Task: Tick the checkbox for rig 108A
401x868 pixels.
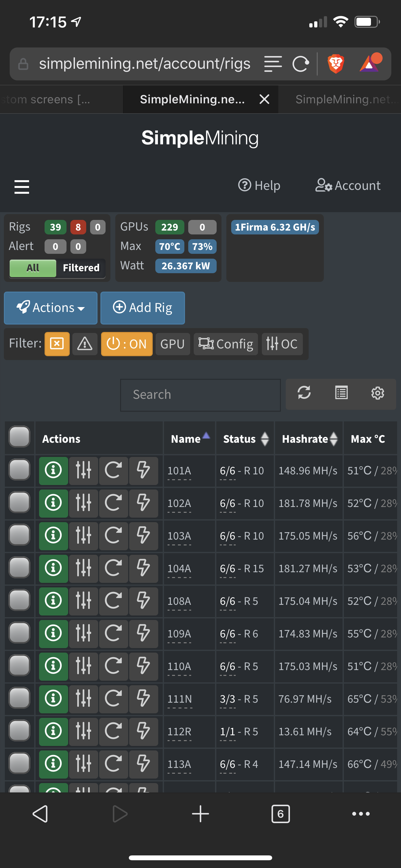Action: (20, 600)
